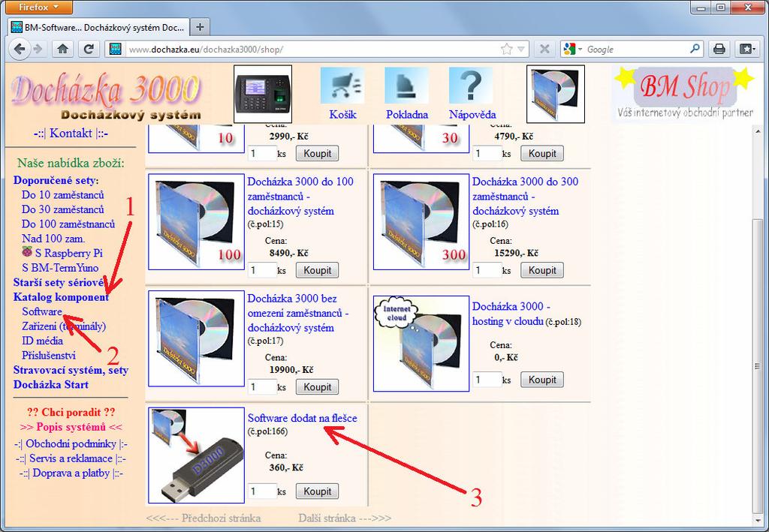Click the browser Back arrow button
Viewport: 769px width, 532px height.
click(x=20, y=49)
